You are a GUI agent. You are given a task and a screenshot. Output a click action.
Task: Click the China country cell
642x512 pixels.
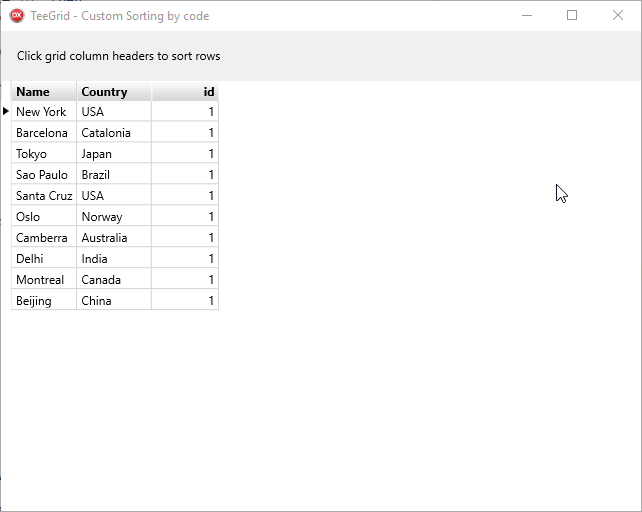(114, 300)
